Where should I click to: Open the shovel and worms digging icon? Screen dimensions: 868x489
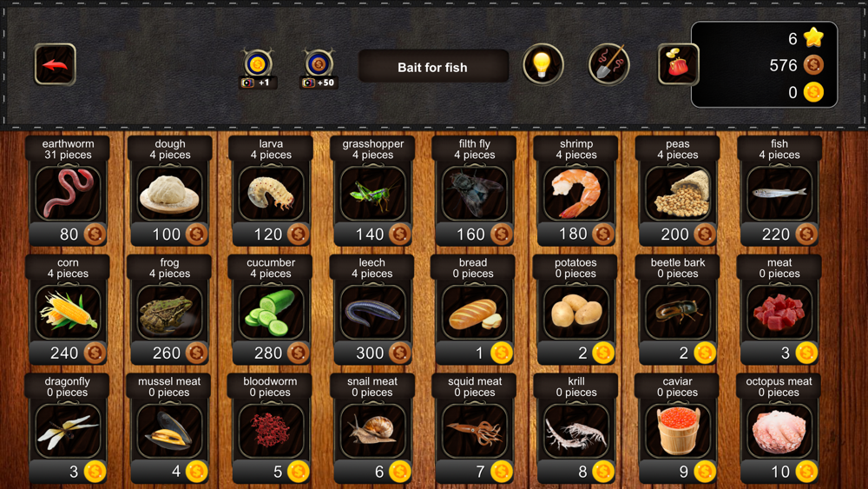tap(608, 65)
